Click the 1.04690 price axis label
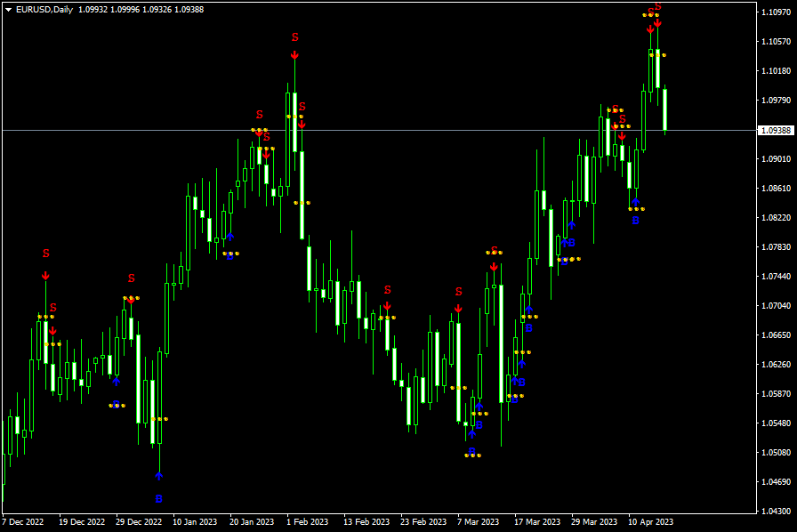 (x=777, y=481)
